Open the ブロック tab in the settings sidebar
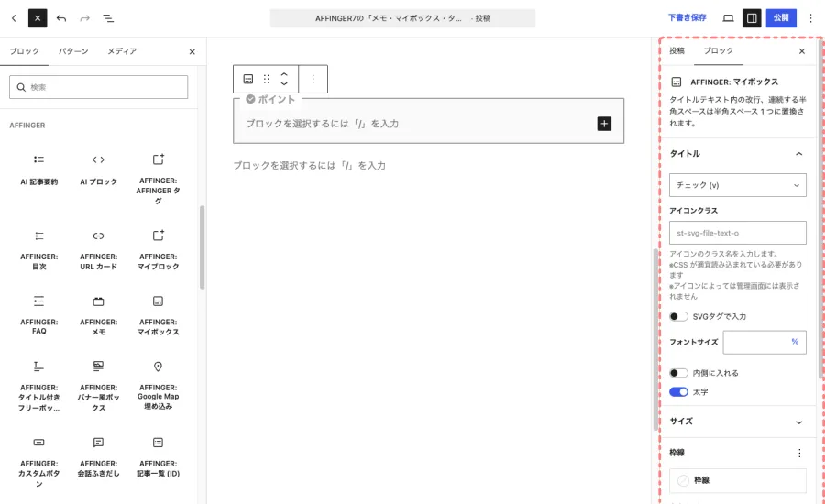 (718, 51)
